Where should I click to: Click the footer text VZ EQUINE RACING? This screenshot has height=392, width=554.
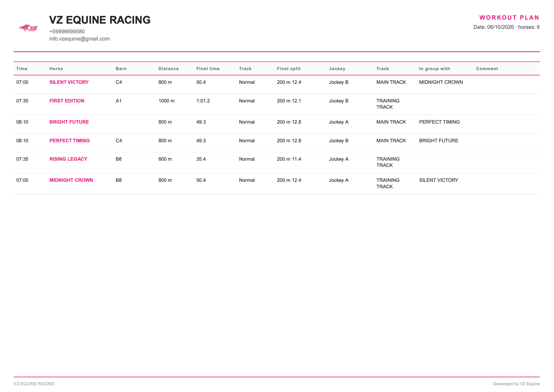34,384
